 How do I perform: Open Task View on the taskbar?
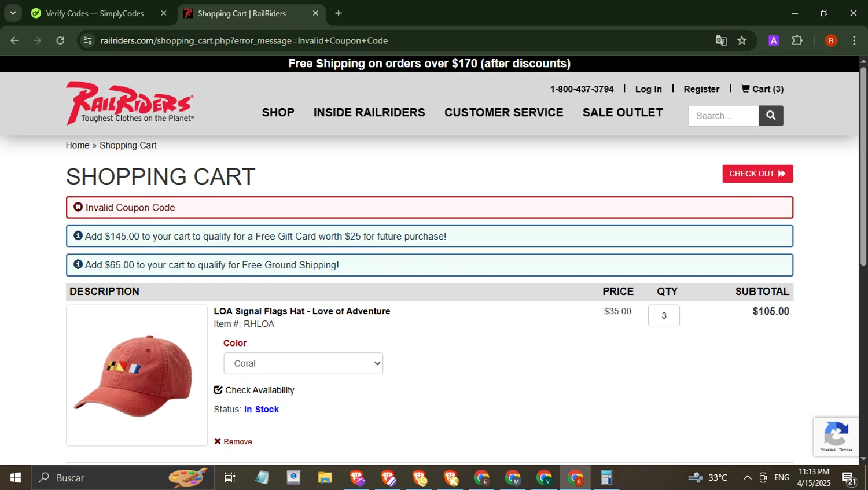pyautogui.click(x=230, y=478)
